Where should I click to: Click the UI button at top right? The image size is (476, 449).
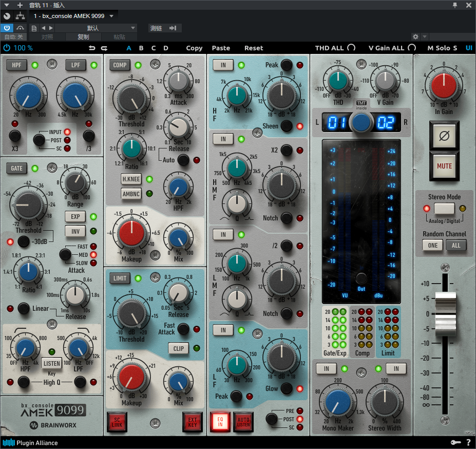tap(469, 48)
